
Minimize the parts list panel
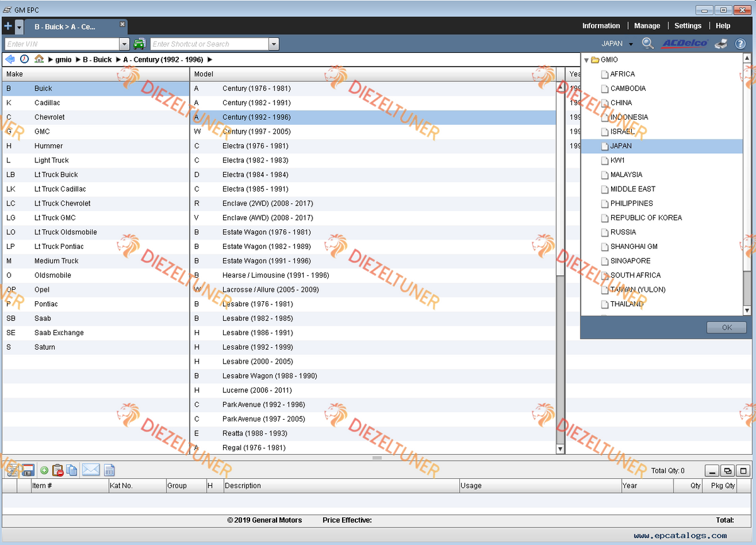[x=711, y=471]
